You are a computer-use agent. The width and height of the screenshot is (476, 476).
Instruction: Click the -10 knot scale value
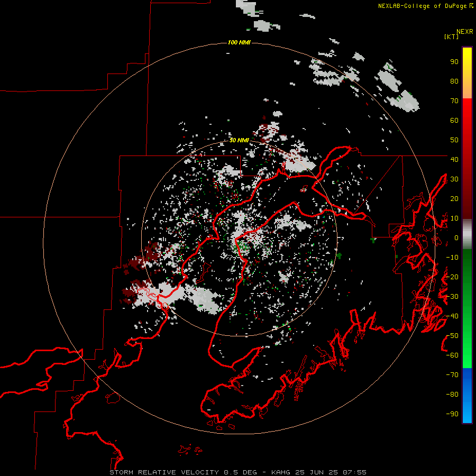coord(452,258)
